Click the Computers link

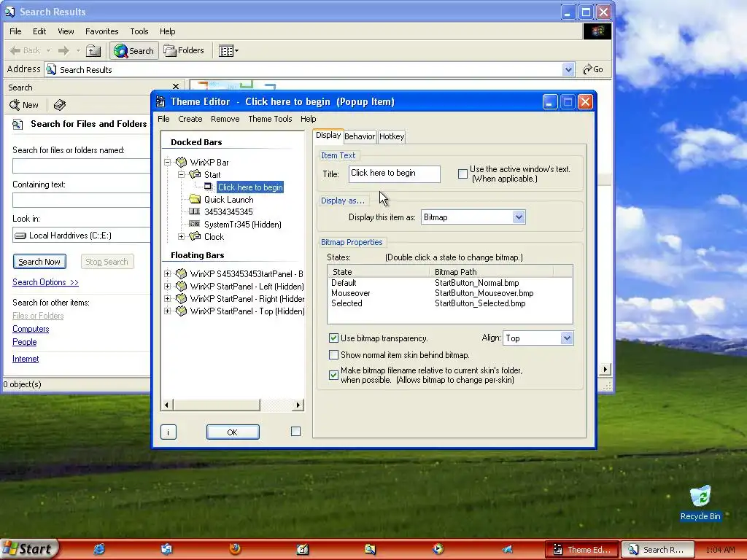(31, 329)
